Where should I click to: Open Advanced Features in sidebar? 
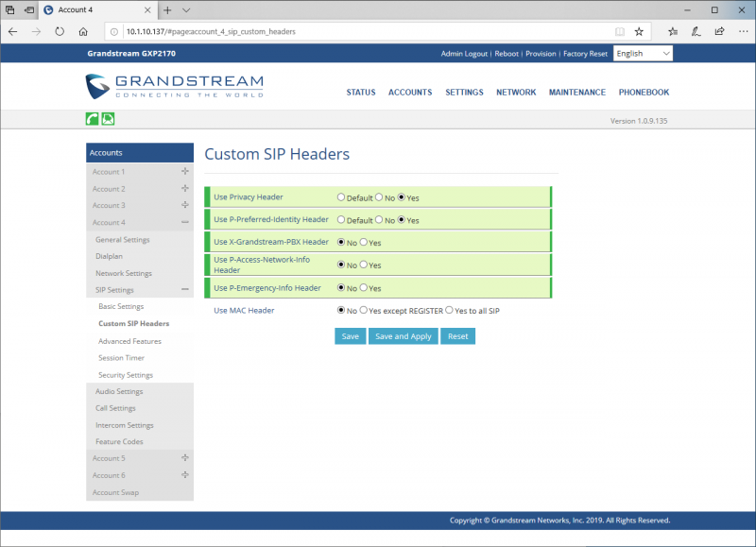click(129, 341)
